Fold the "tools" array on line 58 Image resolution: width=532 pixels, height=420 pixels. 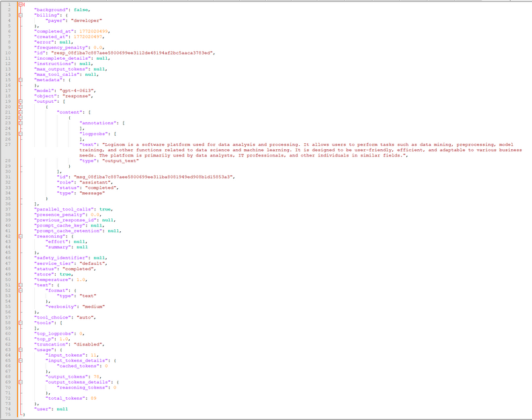coord(20,323)
